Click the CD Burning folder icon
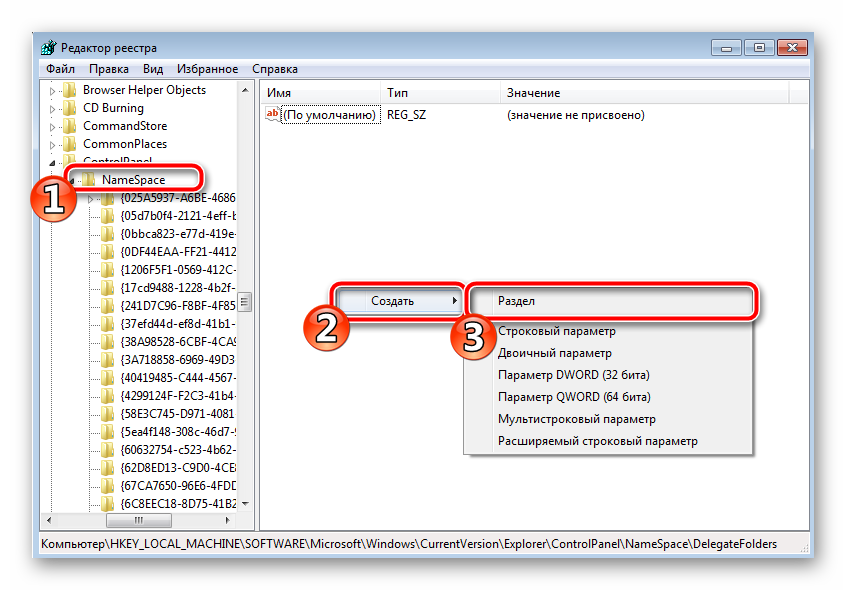 69,108
